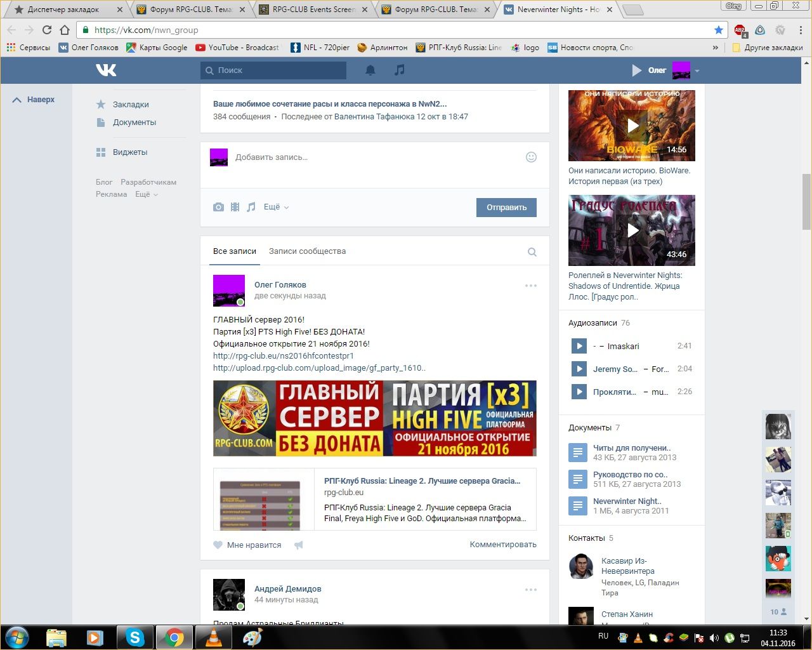Image resolution: width=812 pixels, height=650 pixels.
Task: Open the options menu on Олег Голяков's post
Action: point(531,286)
